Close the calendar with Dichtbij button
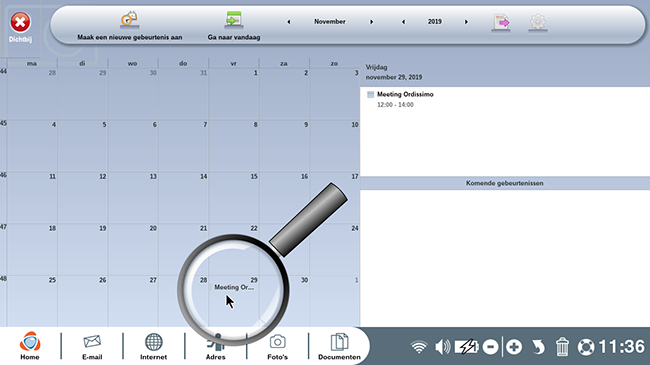Viewport: 650px width, 365px height. (20, 27)
